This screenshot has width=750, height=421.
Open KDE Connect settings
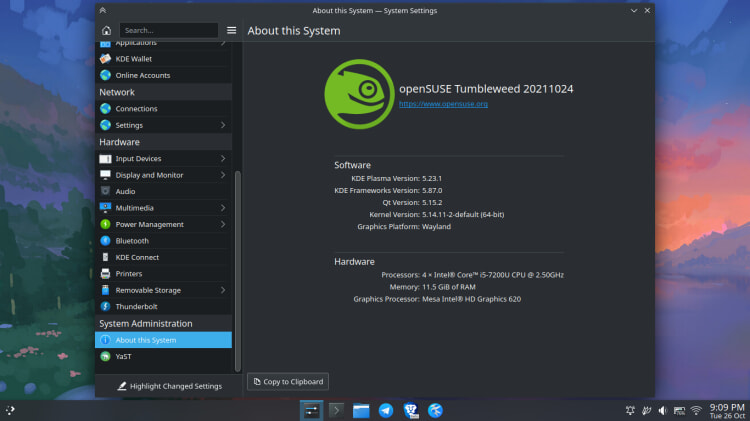pos(163,257)
